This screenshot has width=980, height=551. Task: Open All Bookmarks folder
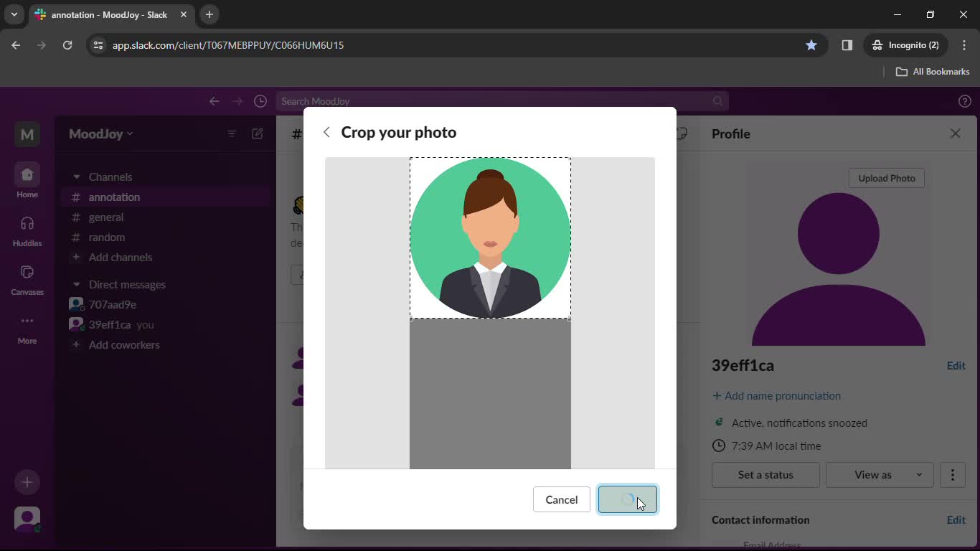[933, 72]
